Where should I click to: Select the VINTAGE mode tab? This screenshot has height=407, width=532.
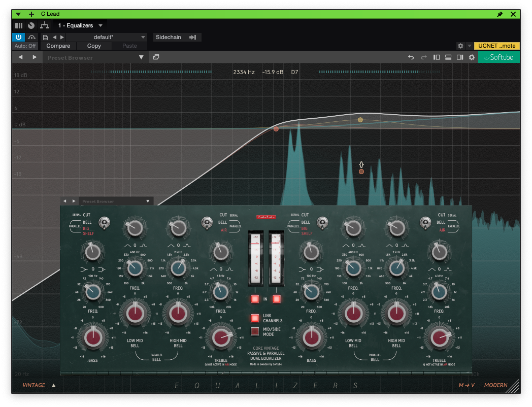coord(34,385)
